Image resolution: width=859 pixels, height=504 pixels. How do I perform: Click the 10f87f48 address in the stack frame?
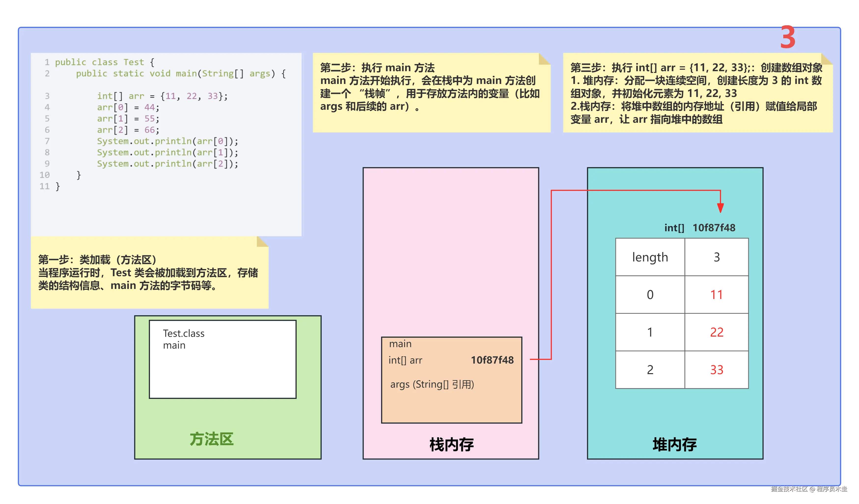pos(492,360)
